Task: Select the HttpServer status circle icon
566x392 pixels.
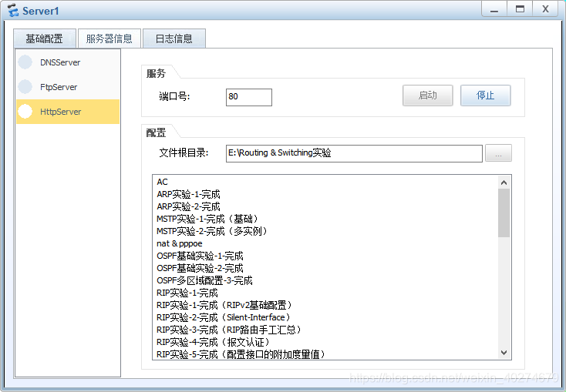Action: pos(25,111)
